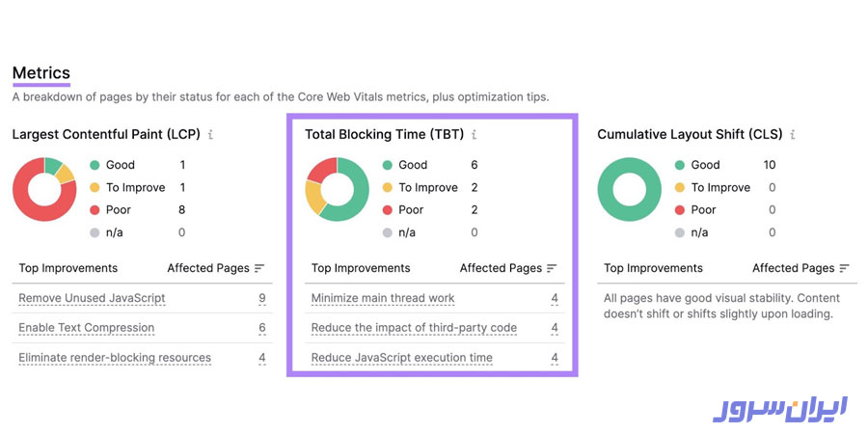Sort LCP table by Affected Pages icon

tap(260, 268)
